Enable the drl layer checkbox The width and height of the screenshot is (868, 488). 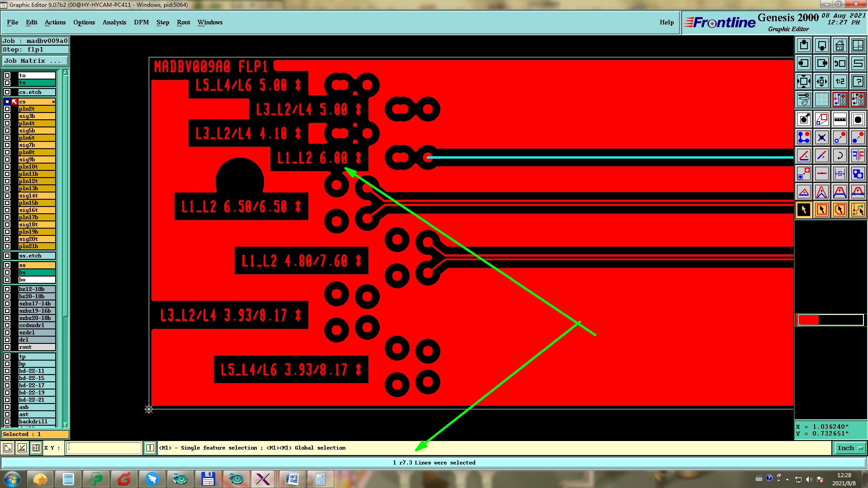point(7,340)
